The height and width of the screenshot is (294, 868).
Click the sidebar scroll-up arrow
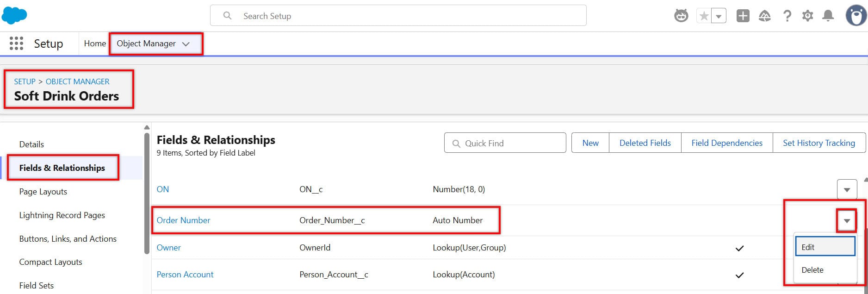click(147, 127)
